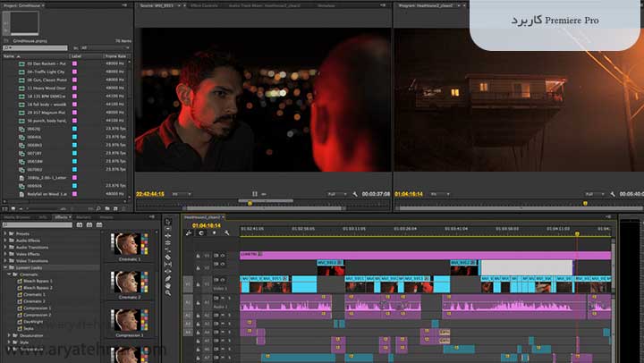Toggle track output eye for Video 1
644x363 pixels.
click(x=223, y=280)
